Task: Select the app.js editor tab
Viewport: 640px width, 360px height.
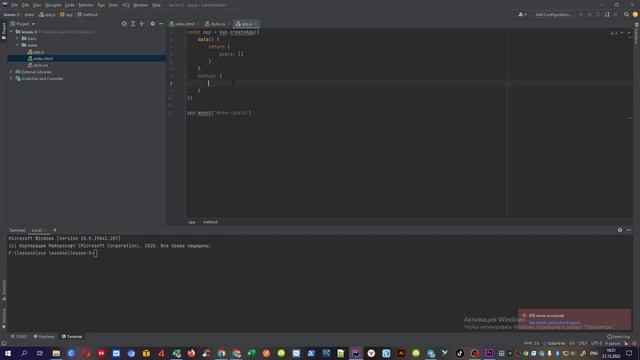Action: 246,24
